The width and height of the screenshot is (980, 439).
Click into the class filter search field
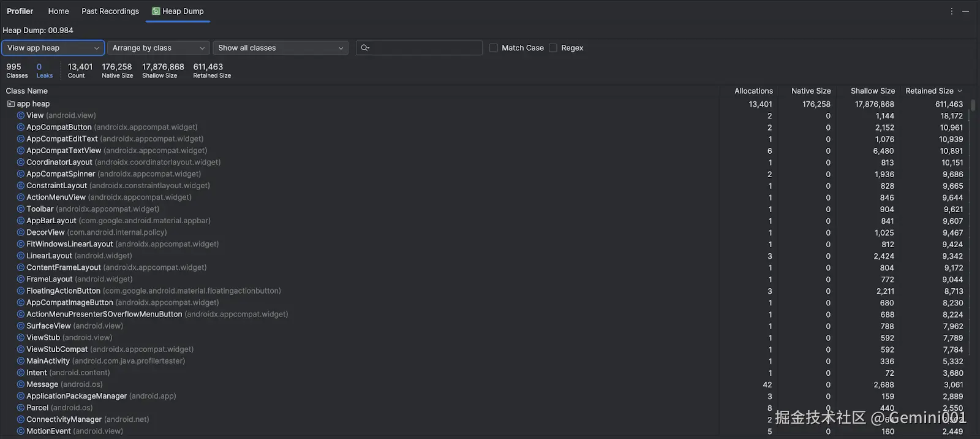point(426,48)
